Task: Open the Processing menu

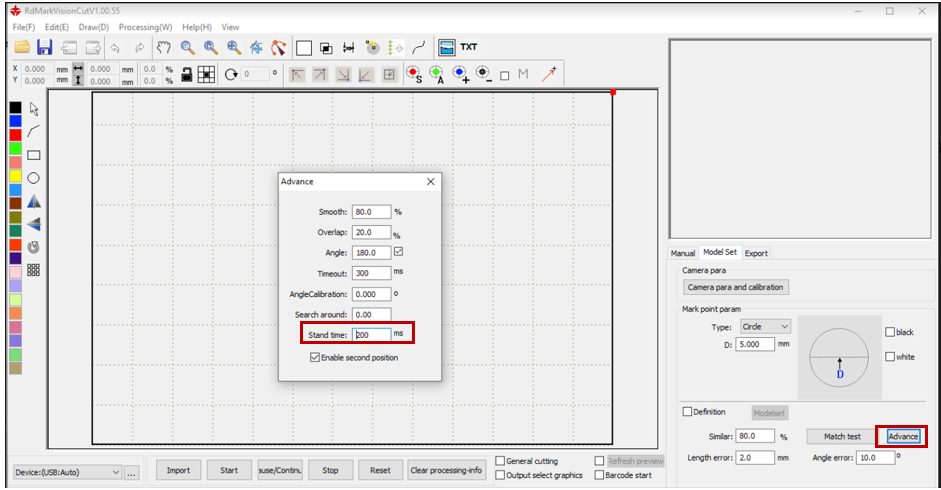Action: [145, 27]
